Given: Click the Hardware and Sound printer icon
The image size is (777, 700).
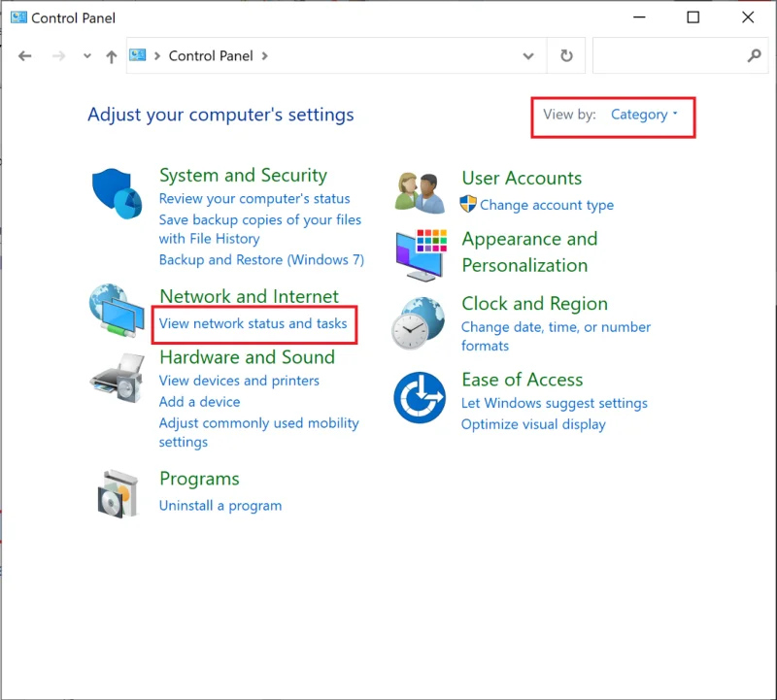Looking at the screenshot, I should (x=118, y=378).
